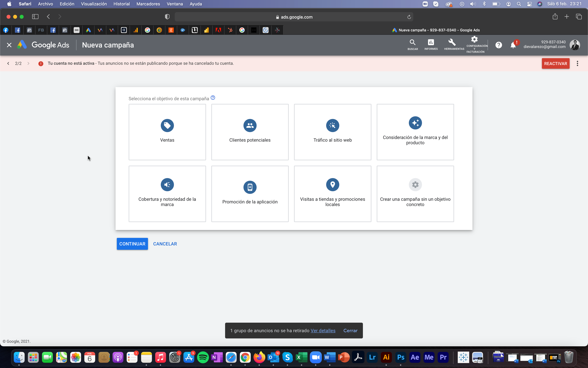Screen dimensions: 588x368
Task: Pick Visitas a tiendas y promociones locales card
Action: coord(332,194)
